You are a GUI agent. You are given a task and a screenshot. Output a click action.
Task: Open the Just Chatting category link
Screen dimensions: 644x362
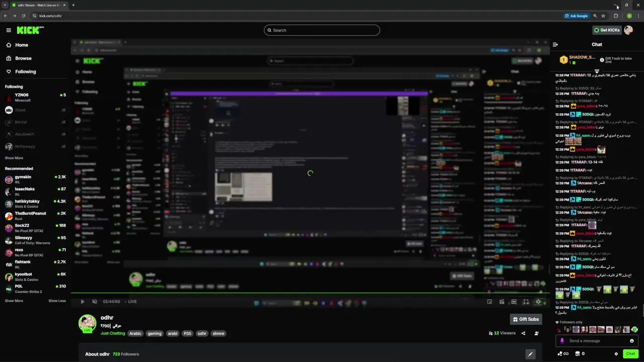(x=113, y=333)
